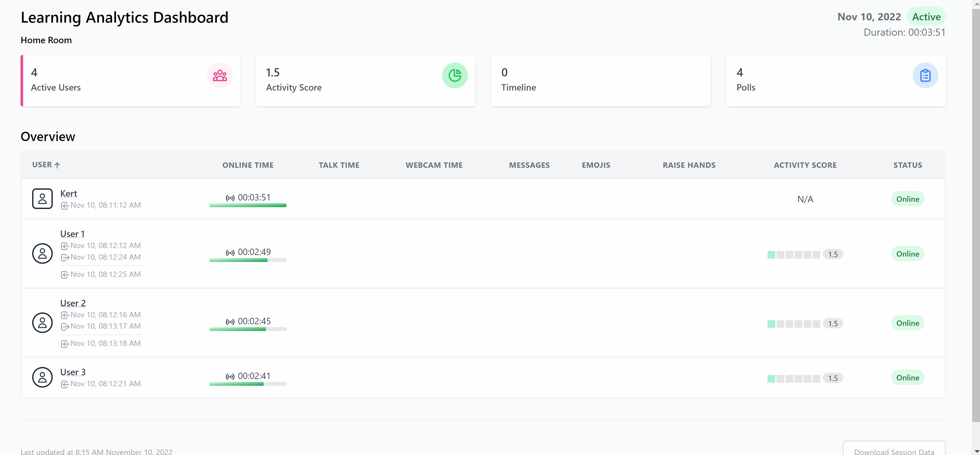This screenshot has height=455, width=980.
Task: Click the USER column sort arrow
Action: [x=57, y=165]
